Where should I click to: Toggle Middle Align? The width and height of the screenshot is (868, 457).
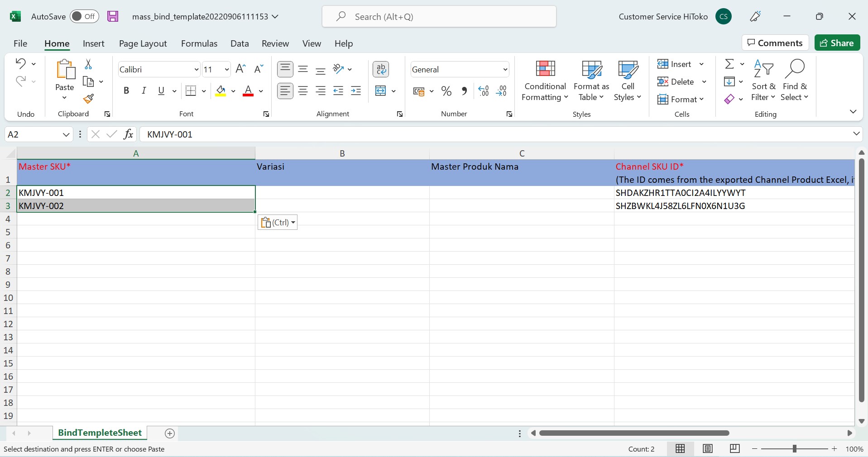[303, 69]
